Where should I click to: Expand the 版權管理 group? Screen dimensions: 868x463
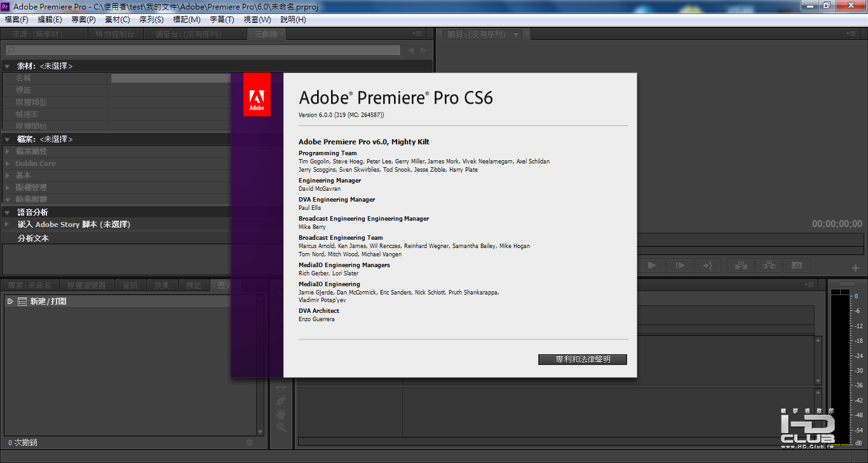tap(8, 188)
